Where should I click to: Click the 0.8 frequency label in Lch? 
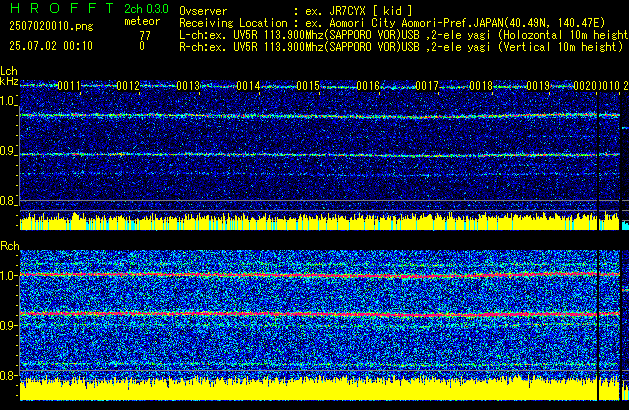point(8,201)
